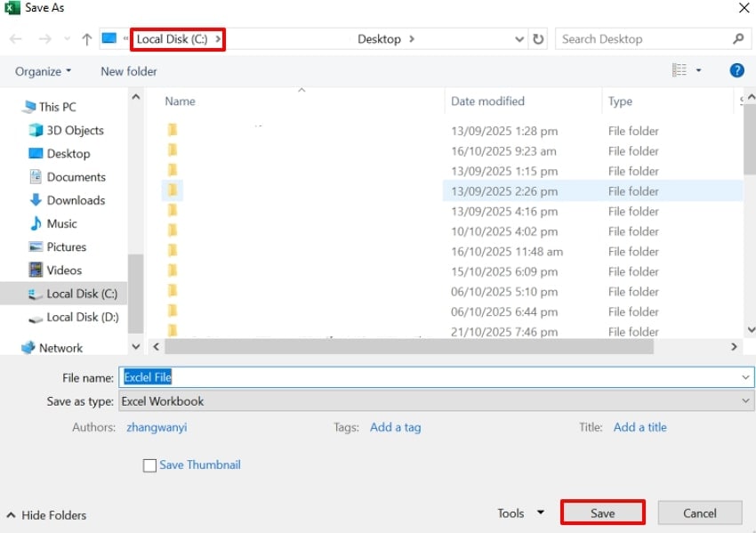This screenshot has height=533, width=756.
Task: Open the view options dropdown arrow
Action: (698, 71)
